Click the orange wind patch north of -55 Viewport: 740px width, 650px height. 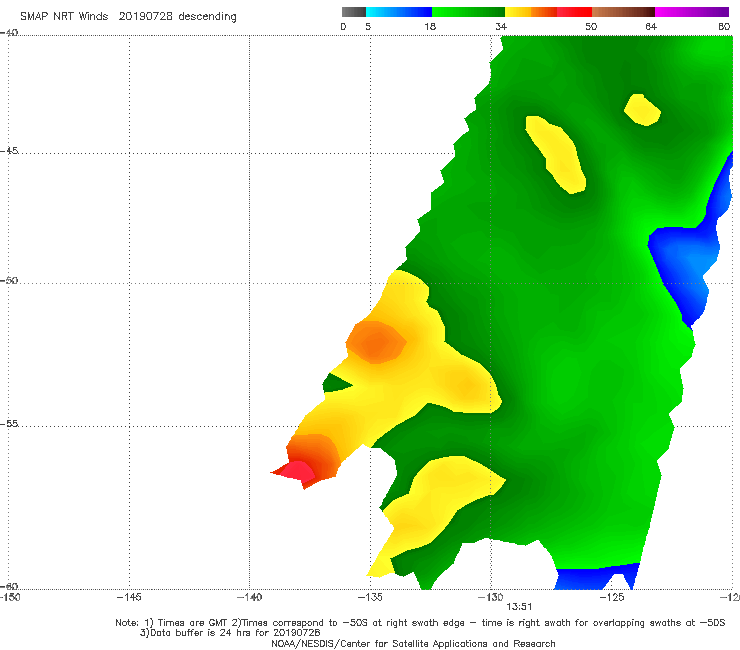[x=376, y=342]
